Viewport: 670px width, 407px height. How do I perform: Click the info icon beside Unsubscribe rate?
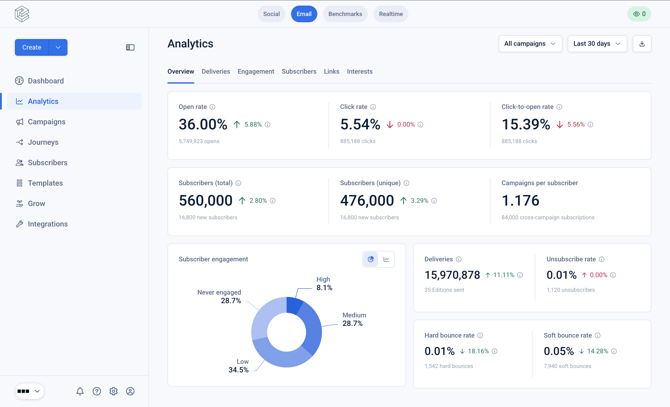tap(602, 259)
